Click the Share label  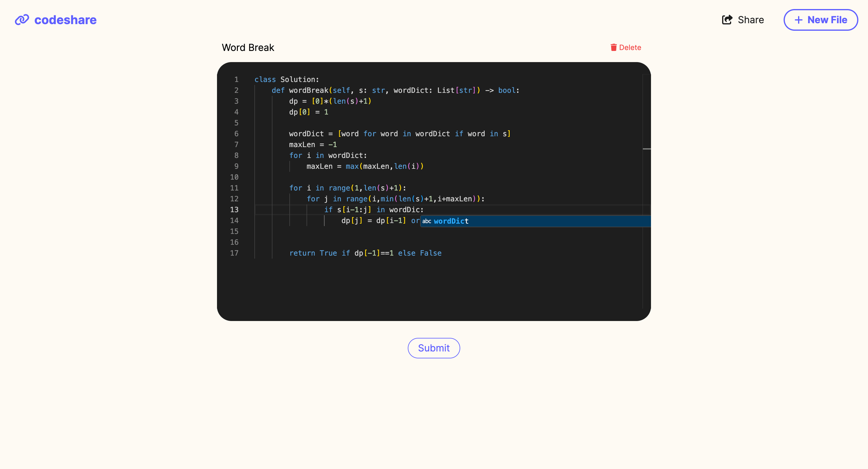click(751, 20)
